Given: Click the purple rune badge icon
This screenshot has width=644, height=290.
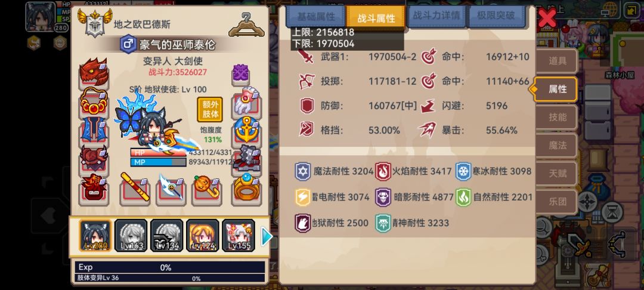Looking at the screenshot, I should (241, 73).
